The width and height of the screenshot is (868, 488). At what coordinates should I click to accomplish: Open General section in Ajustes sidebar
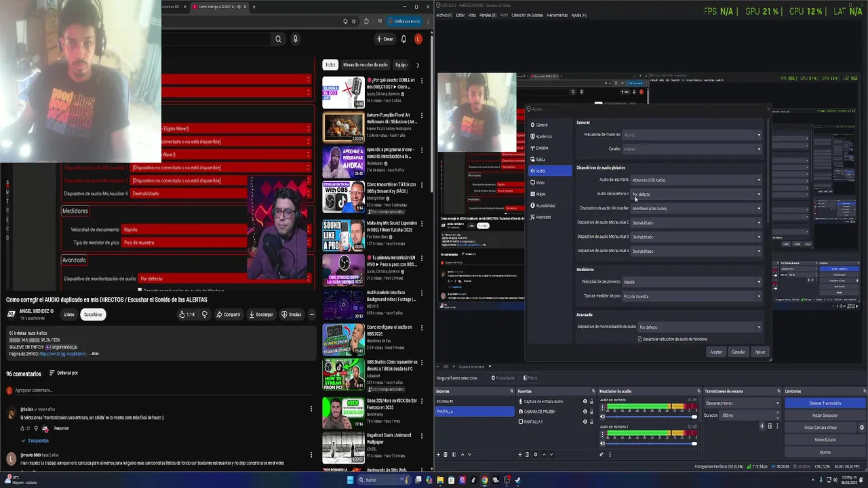click(x=550, y=125)
